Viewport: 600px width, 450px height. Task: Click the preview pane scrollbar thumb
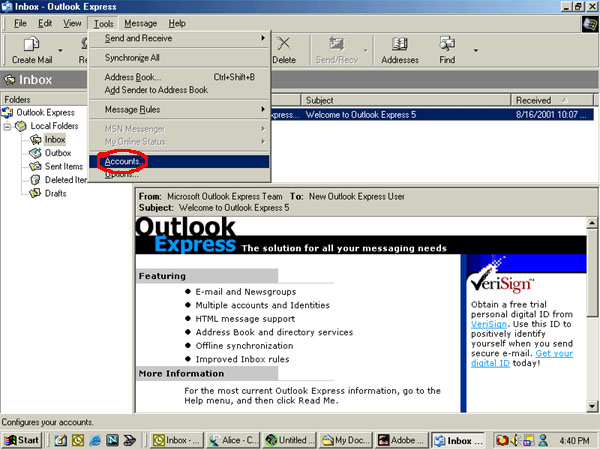tap(592, 272)
